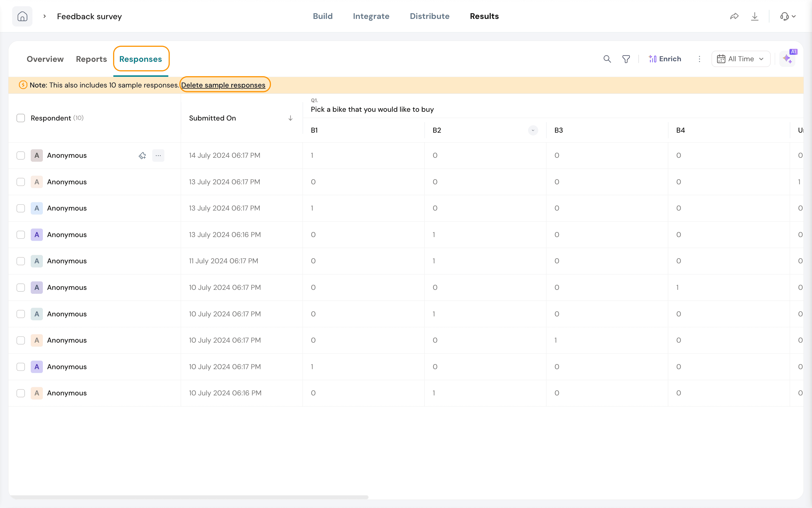
Task: Click the B4 column header
Action: coord(680,130)
